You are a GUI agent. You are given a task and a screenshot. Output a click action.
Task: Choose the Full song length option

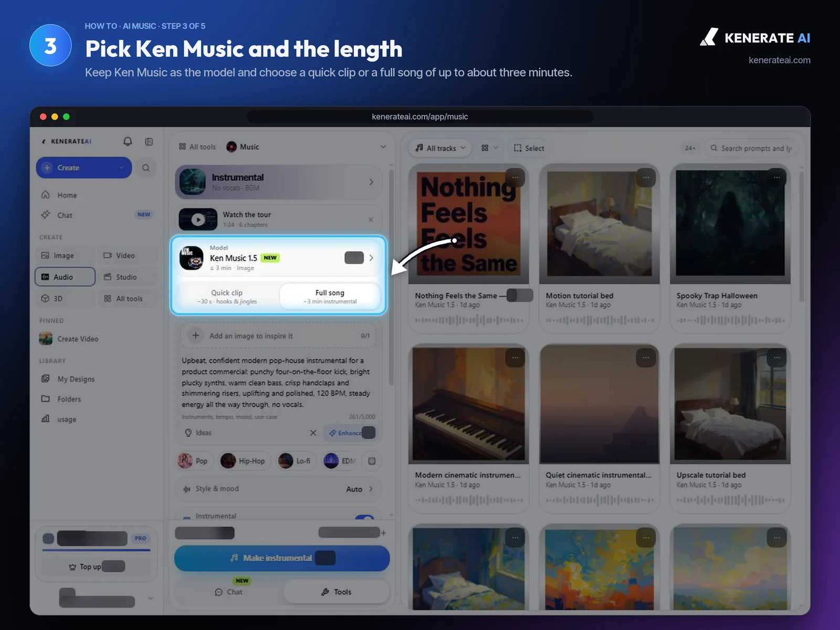click(x=330, y=297)
